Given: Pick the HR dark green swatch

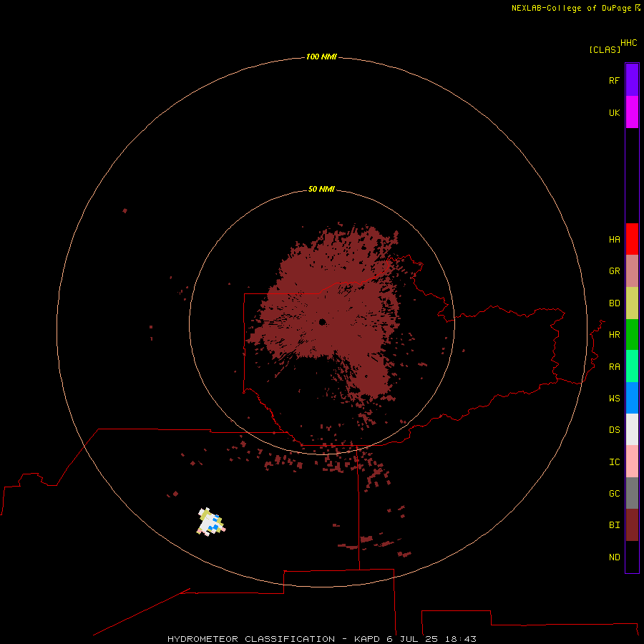Looking at the screenshot, I should tap(632, 335).
